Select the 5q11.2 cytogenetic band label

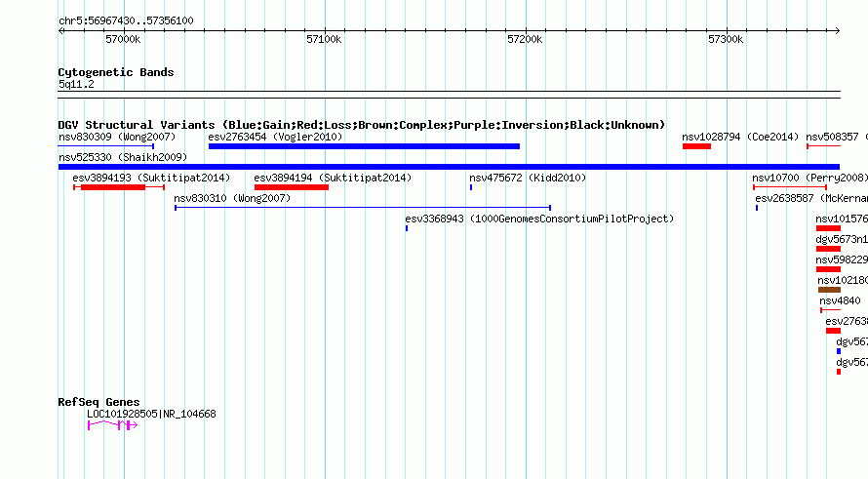pos(76,84)
